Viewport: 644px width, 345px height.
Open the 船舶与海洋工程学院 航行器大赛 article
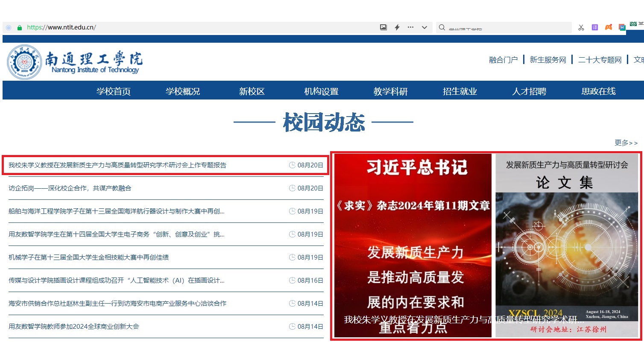tap(117, 211)
